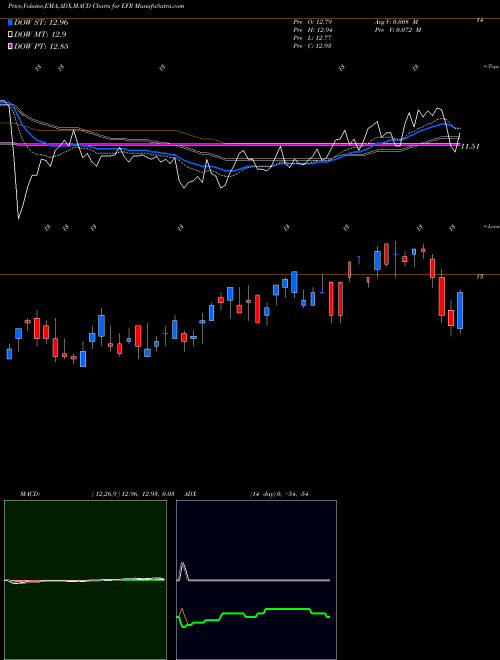Click the 'Avg V: 0.098 M' volume text
The width and height of the screenshot is (500, 660).
click(x=396, y=21)
